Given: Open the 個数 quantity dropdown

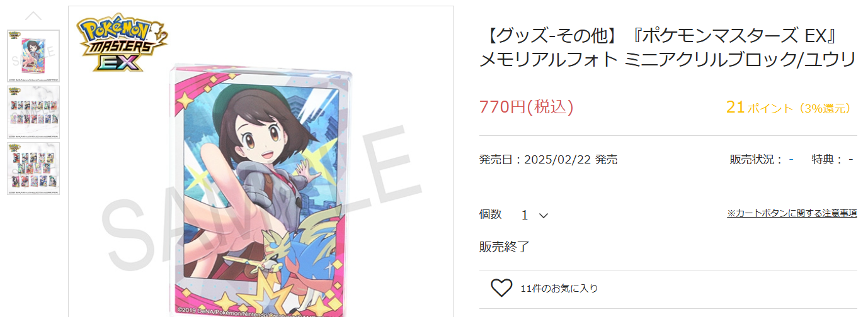Looking at the screenshot, I should coord(535,215).
